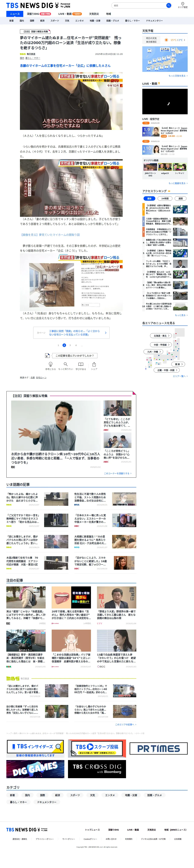Expand the 北海道・東北 region button
Viewport: 194px width, 868px height.
pos(161,336)
